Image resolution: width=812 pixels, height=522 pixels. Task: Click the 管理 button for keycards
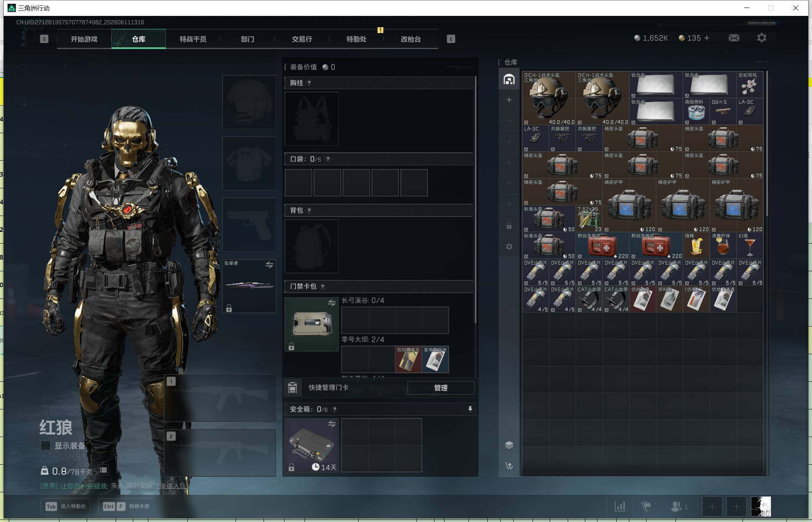coord(441,388)
